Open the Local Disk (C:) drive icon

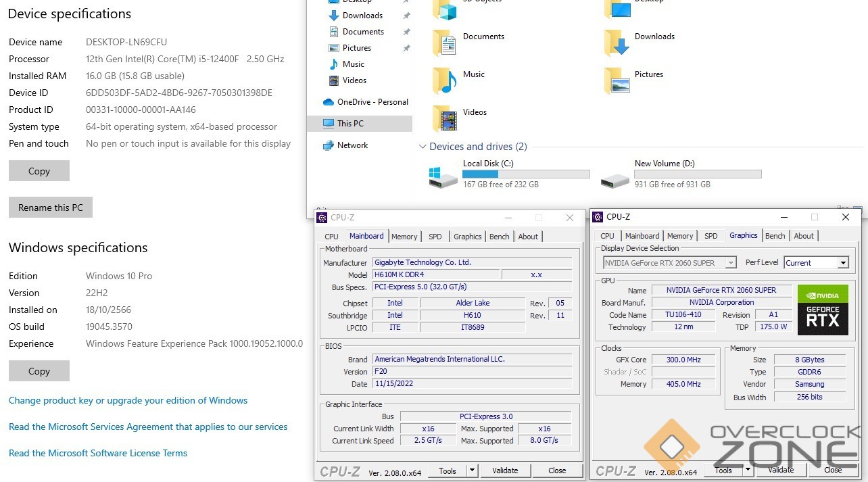(x=443, y=177)
